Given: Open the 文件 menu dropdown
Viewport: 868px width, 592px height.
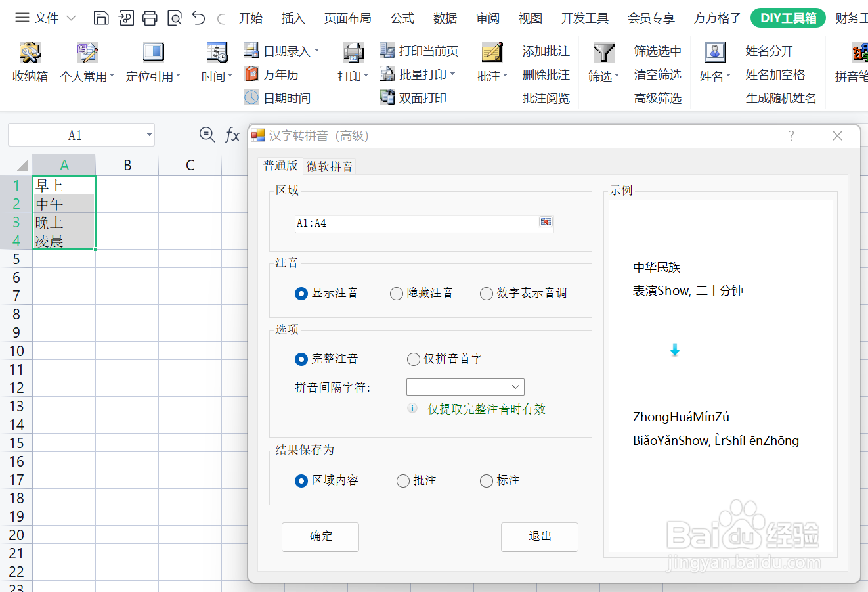Looking at the screenshot, I should click(46, 18).
